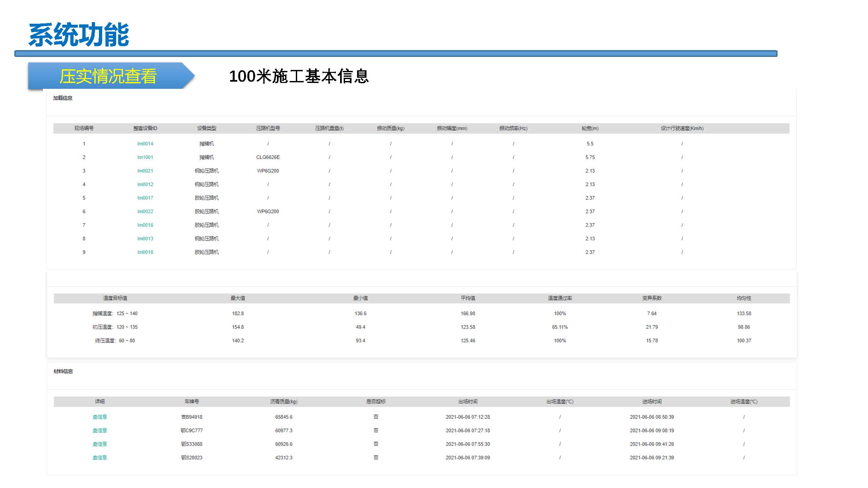868x488 pixels.
Task: Click device ID lm0021
Action: (x=145, y=171)
